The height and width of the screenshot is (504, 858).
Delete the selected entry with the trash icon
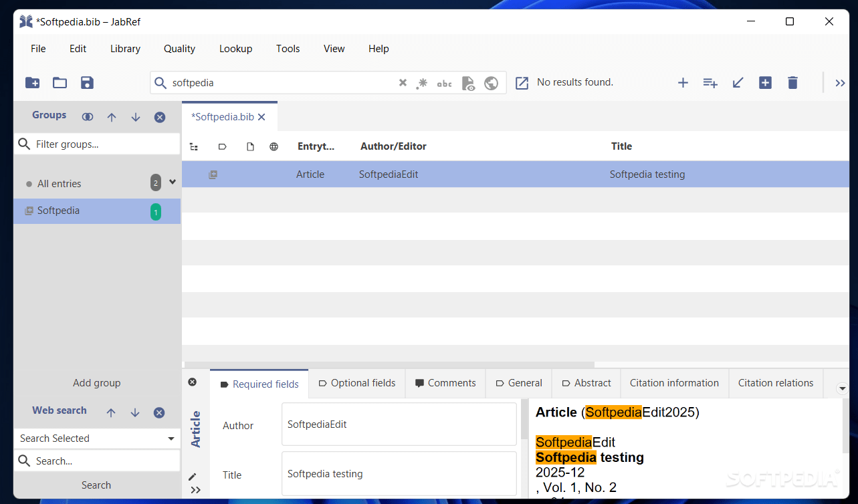tap(792, 83)
